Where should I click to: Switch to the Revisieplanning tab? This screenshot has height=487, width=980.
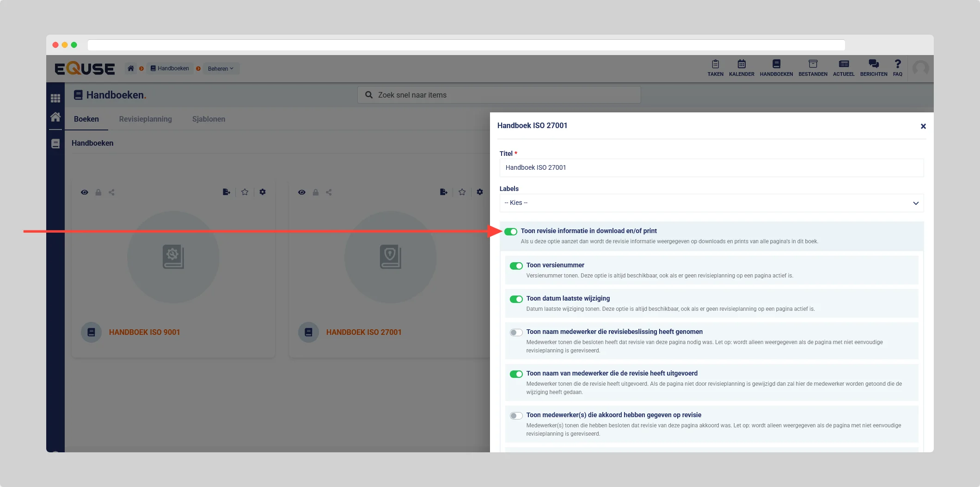145,119
